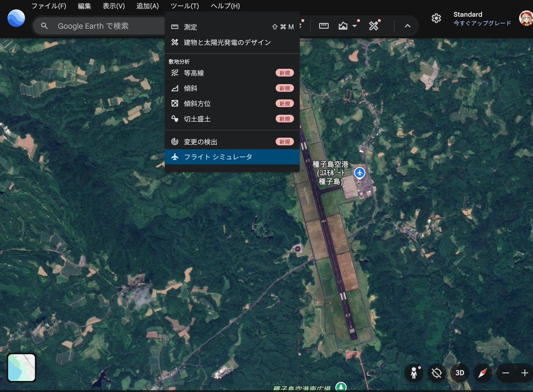Screen dimensions: 533x392
Task: Open the user profile avatar
Action: (x=526, y=18)
